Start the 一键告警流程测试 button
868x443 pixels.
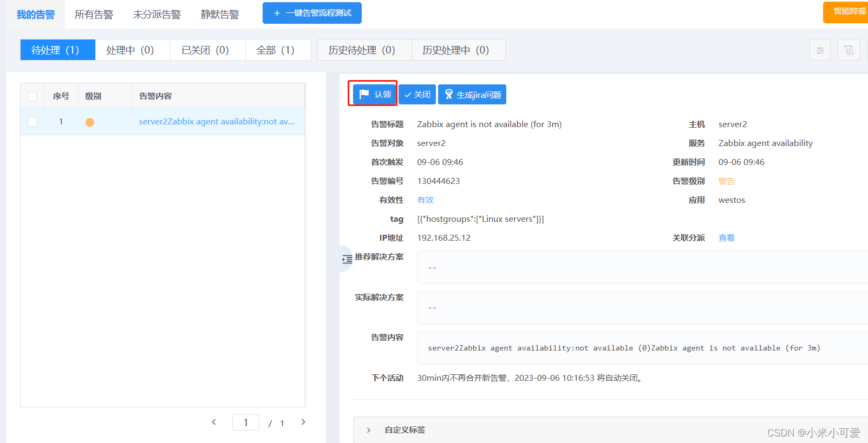(x=312, y=13)
